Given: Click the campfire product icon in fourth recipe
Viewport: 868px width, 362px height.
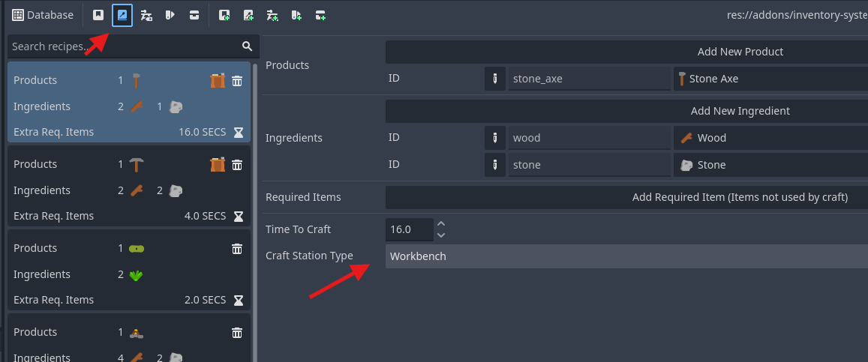Looking at the screenshot, I should coord(137,333).
